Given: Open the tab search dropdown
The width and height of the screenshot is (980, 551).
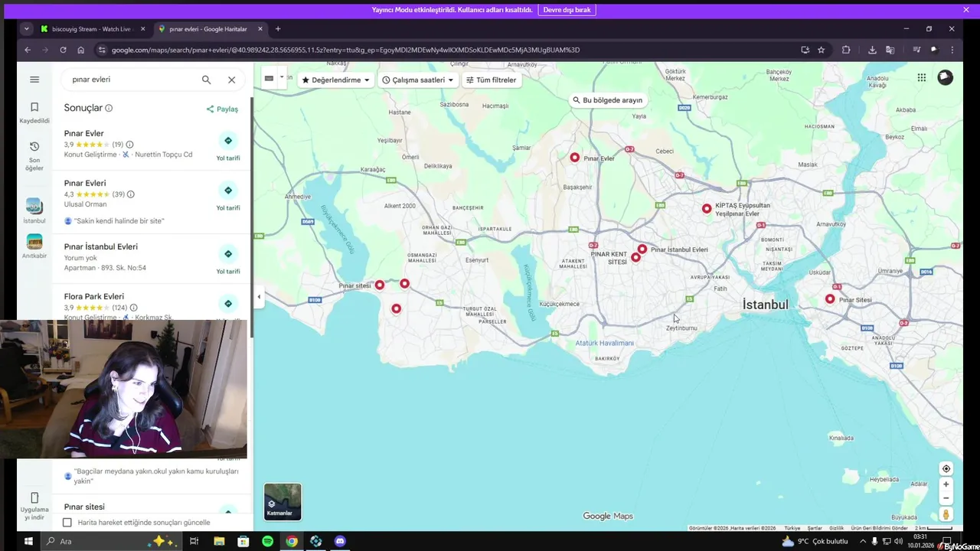Looking at the screenshot, I should [x=26, y=29].
